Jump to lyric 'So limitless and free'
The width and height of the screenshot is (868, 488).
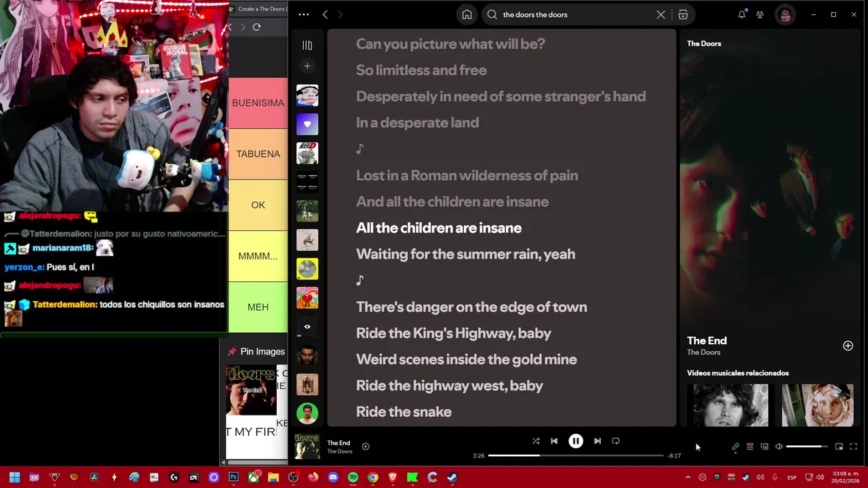pos(421,70)
